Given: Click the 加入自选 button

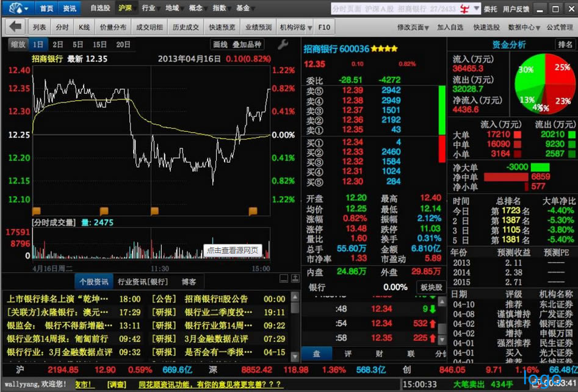Looking at the screenshot, I should 450,27.
